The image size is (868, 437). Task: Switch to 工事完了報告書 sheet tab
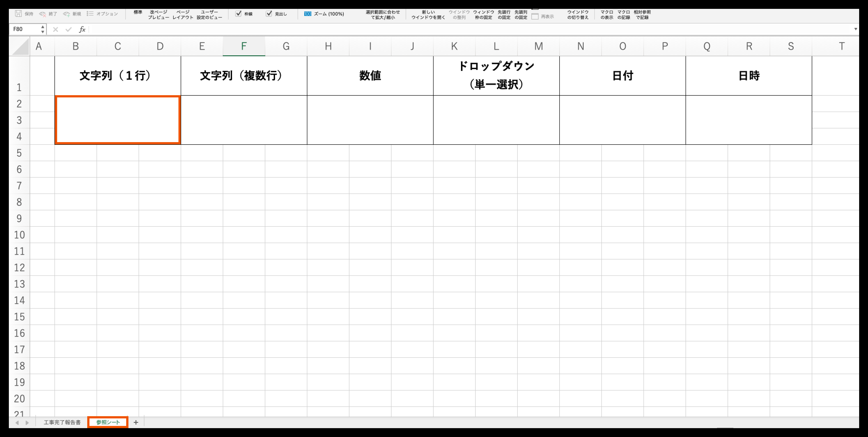point(62,422)
